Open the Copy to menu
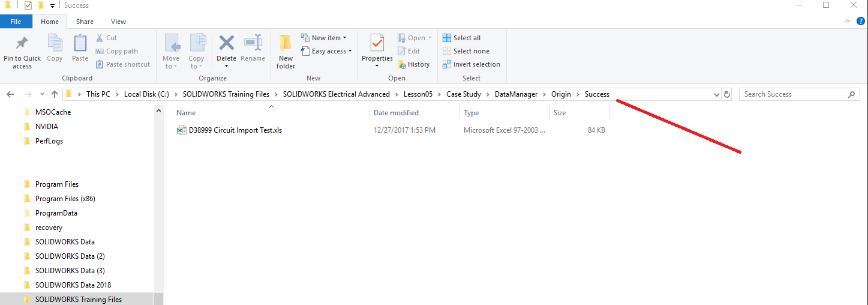The image size is (868, 305). [x=196, y=51]
